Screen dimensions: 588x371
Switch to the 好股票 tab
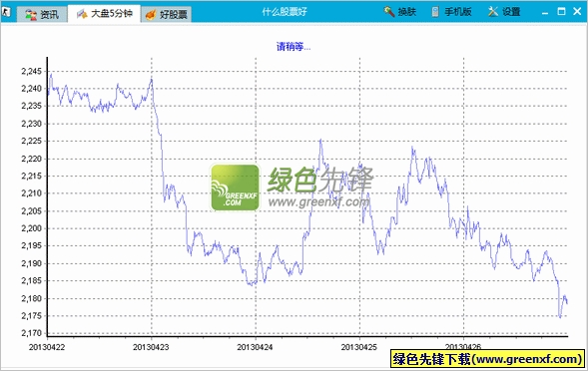[166, 14]
